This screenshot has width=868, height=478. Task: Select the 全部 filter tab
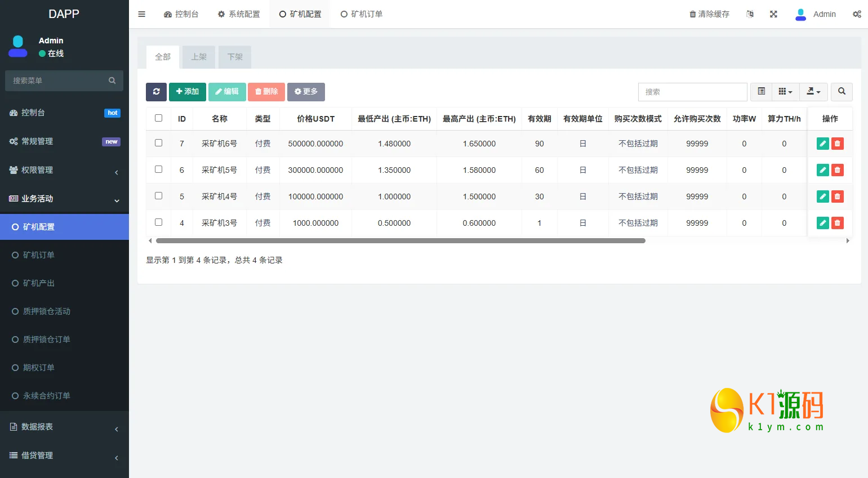(x=163, y=57)
